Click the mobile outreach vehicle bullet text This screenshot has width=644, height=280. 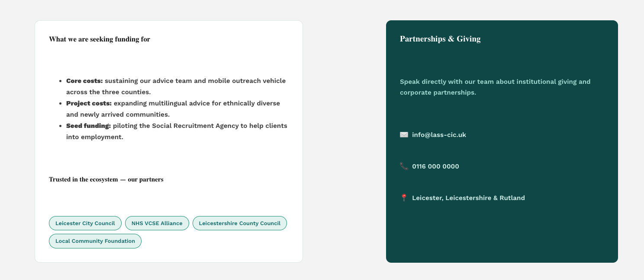point(176,86)
